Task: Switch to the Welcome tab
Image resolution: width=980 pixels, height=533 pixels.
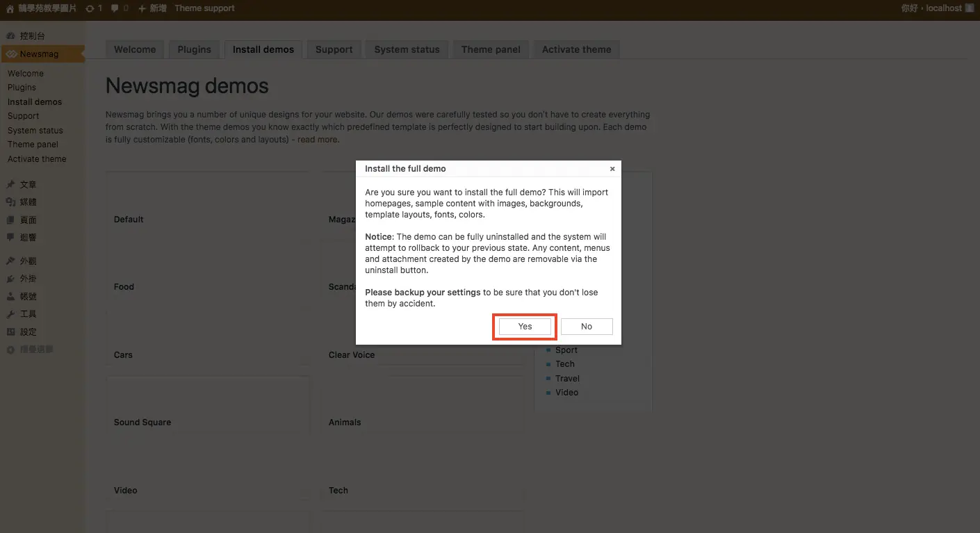Action: [x=135, y=49]
